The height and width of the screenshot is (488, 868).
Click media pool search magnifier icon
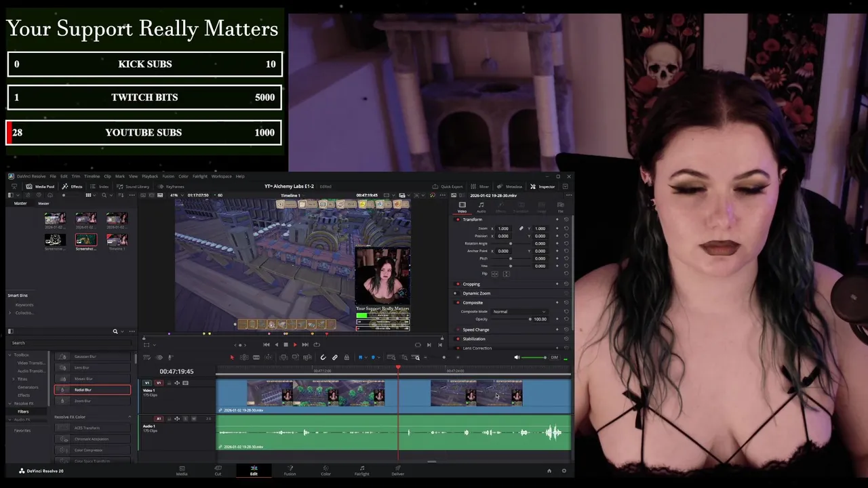click(x=104, y=195)
